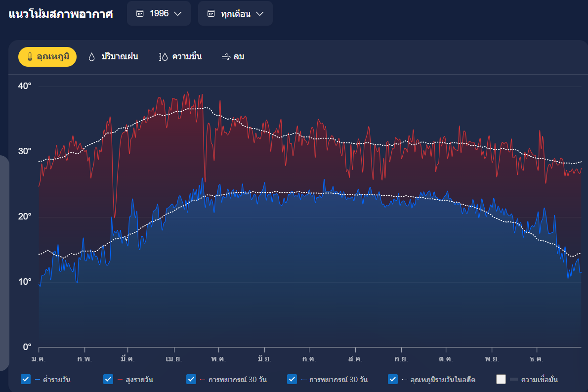Click the thermometer icon in the อุณหภูมิ tab
Image resolution: width=588 pixels, height=392 pixels.
pos(30,57)
